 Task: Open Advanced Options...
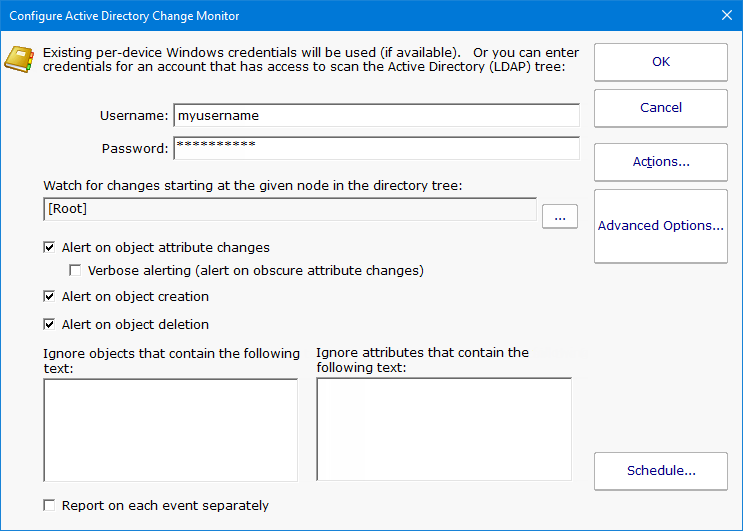[660, 226]
